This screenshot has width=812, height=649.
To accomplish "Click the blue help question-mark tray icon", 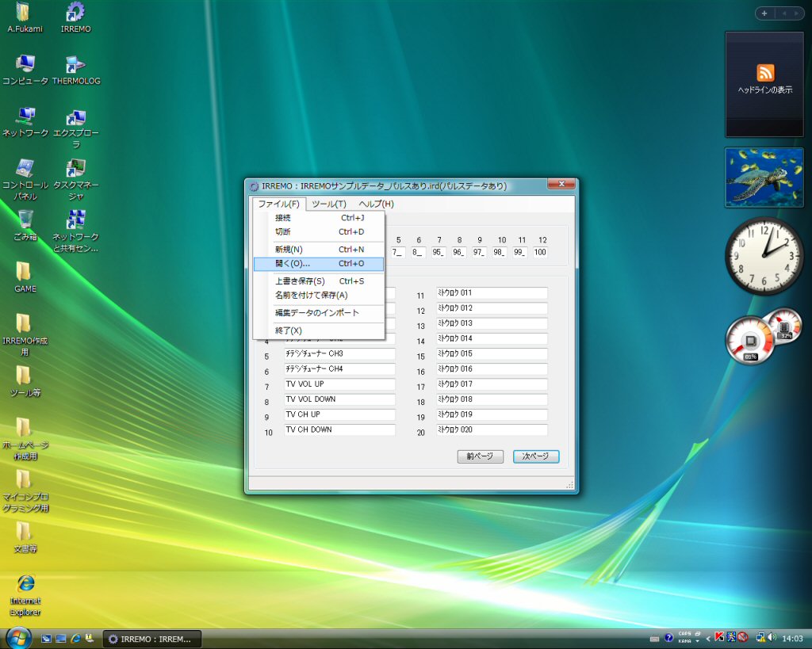I will (668, 638).
